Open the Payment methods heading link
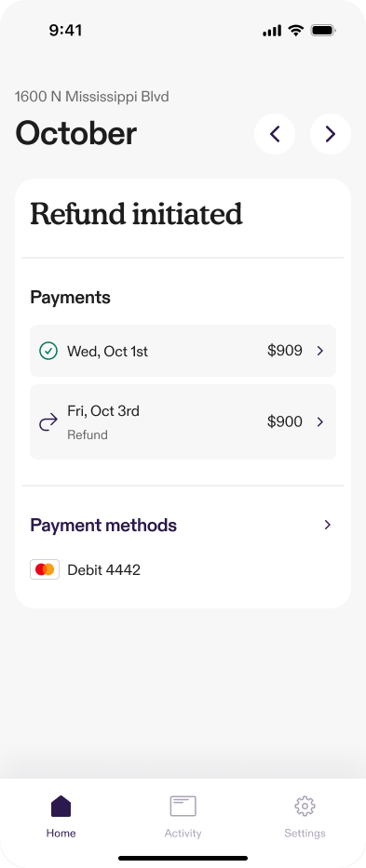The height and width of the screenshot is (868, 366). click(x=103, y=525)
